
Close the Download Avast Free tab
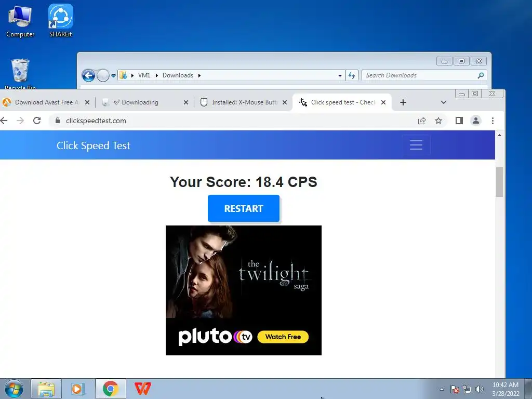87,102
